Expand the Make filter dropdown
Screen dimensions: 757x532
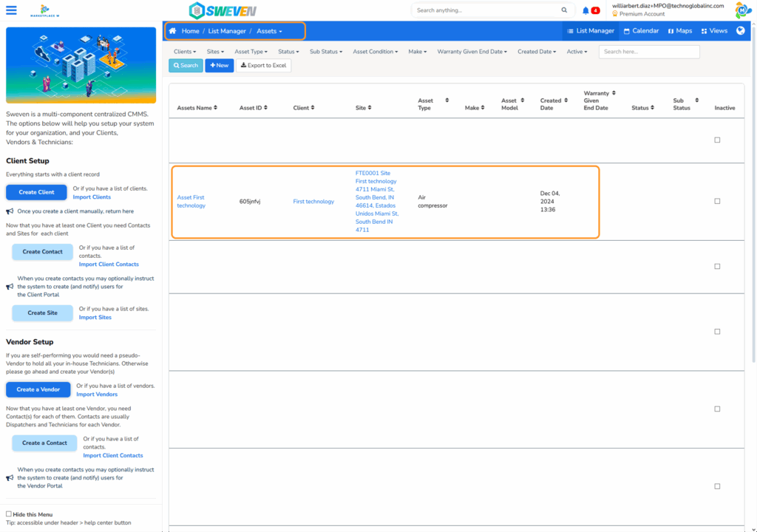click(418, 52)
